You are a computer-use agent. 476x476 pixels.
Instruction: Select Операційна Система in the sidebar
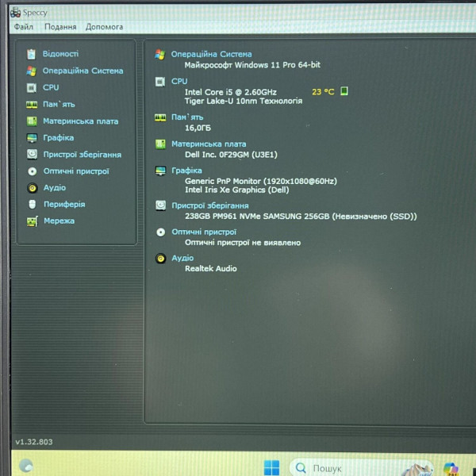click(x=83, y=71)
